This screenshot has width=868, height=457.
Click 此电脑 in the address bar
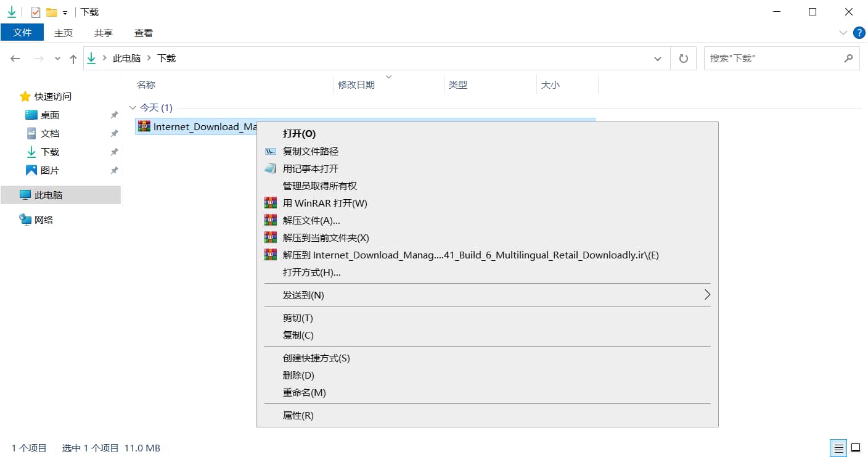126,58
